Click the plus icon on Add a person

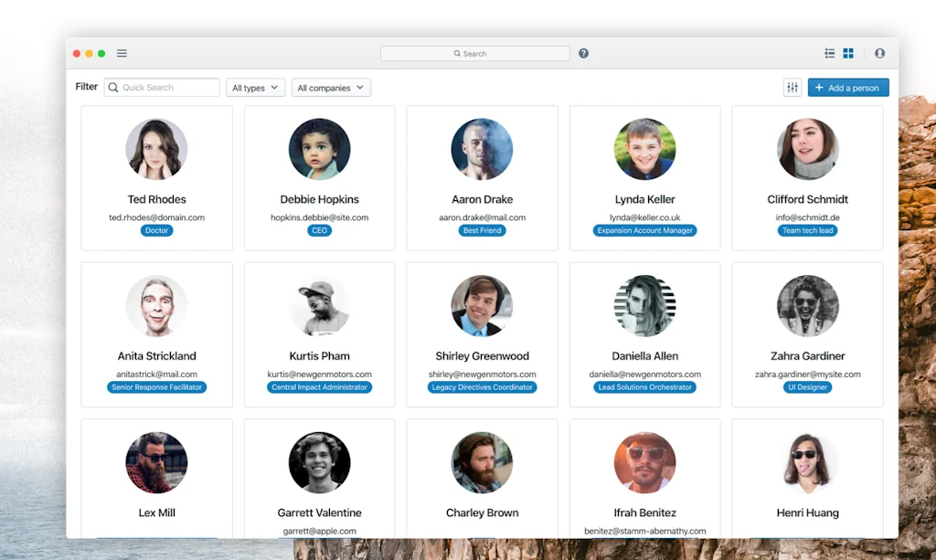tap(818, 87)
